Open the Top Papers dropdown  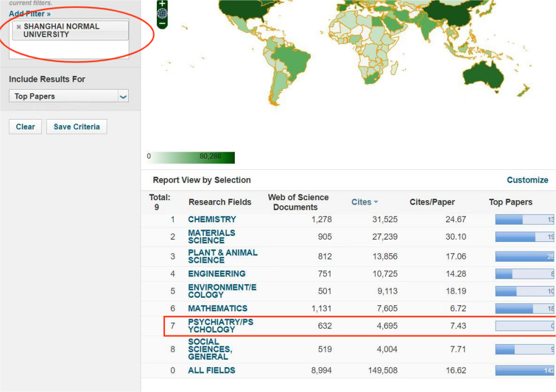pyautogui.click(x=69, y=96)
